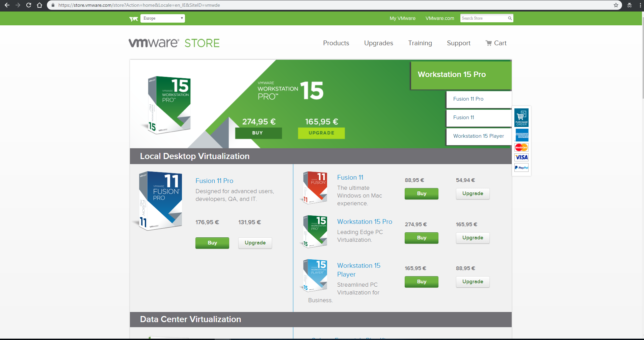
Task: Click the Search Store input field
Action: point(483,18)
